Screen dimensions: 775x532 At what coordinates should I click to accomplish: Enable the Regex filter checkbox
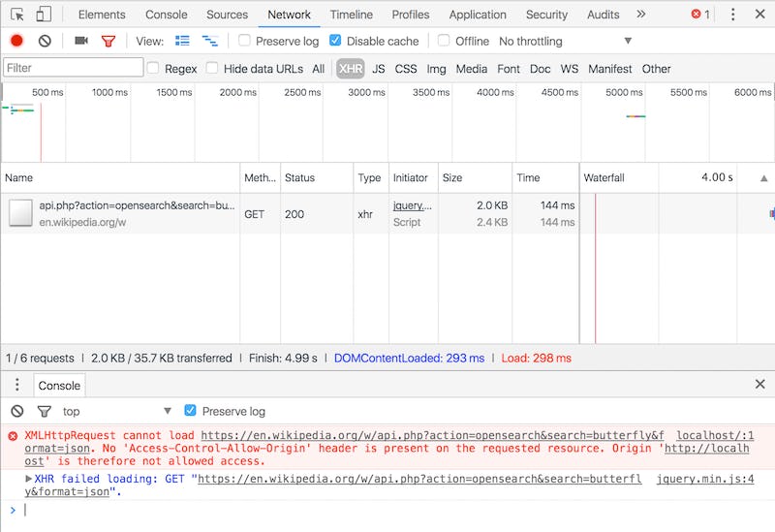pos(153,68)
